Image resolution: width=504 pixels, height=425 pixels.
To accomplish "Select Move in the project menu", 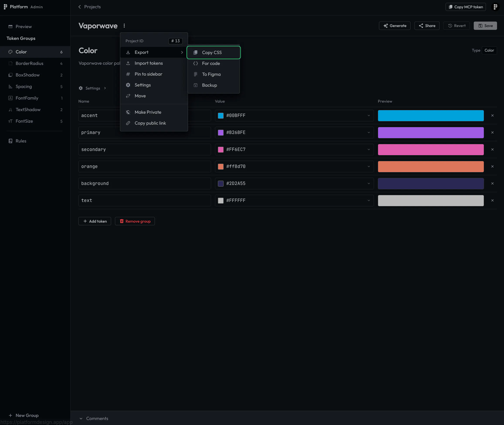I will [154, 96].
